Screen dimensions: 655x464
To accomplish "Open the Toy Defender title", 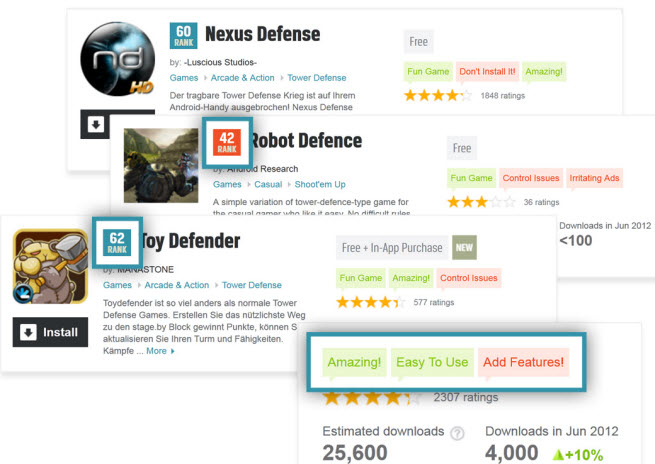I will point(190,241).
